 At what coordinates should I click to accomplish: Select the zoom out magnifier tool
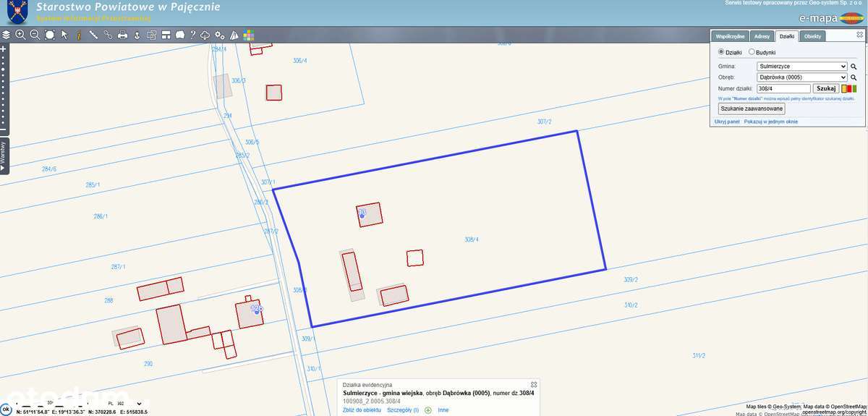coord(35,35)
